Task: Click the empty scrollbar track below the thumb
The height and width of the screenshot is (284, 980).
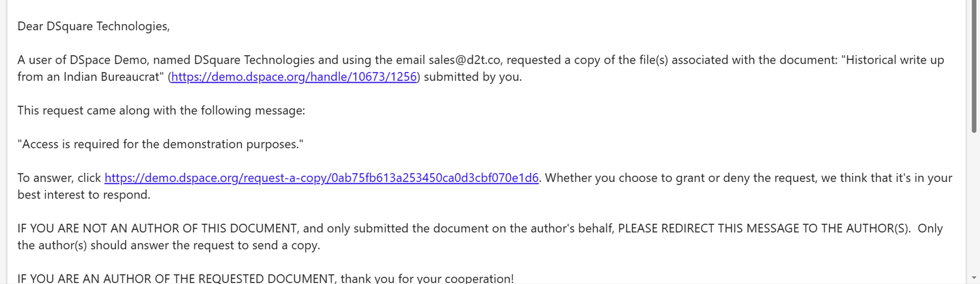Action: (x=974, y=206)
